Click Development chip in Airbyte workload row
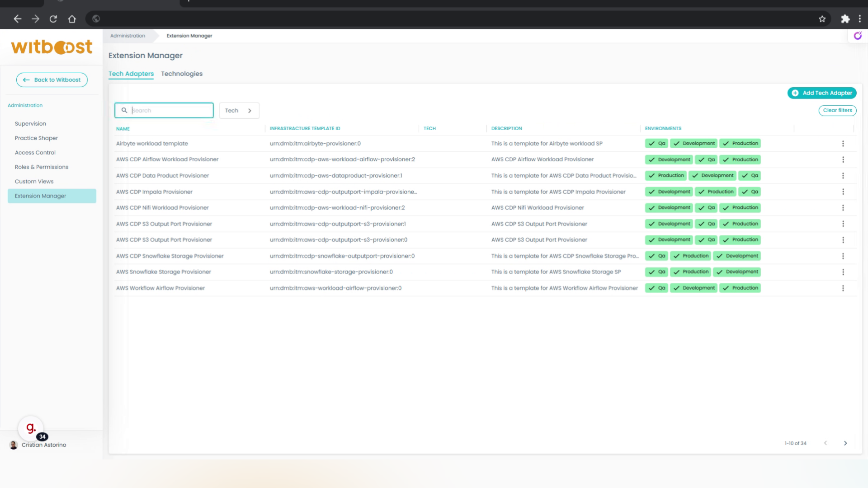The width and height of the screenshot is (868, 488). (693, 144)
